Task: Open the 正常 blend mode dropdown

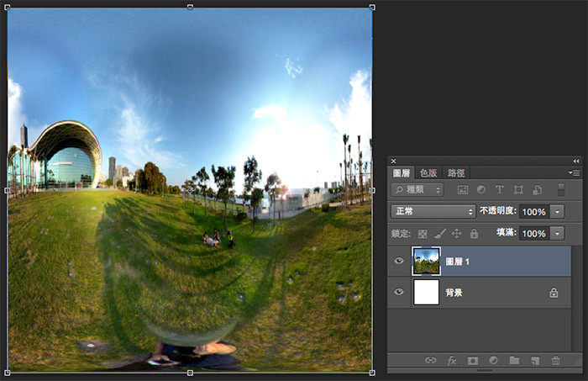Action: pos(433,212)
